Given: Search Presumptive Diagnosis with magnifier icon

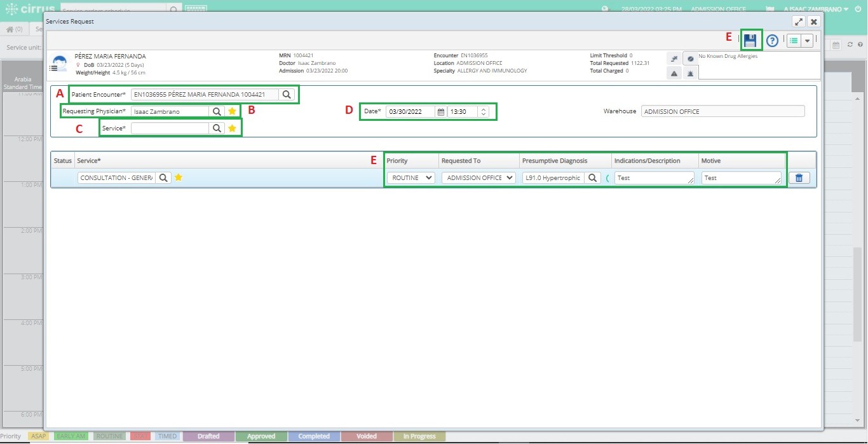Looking at the screenshot, I should 592,178.
